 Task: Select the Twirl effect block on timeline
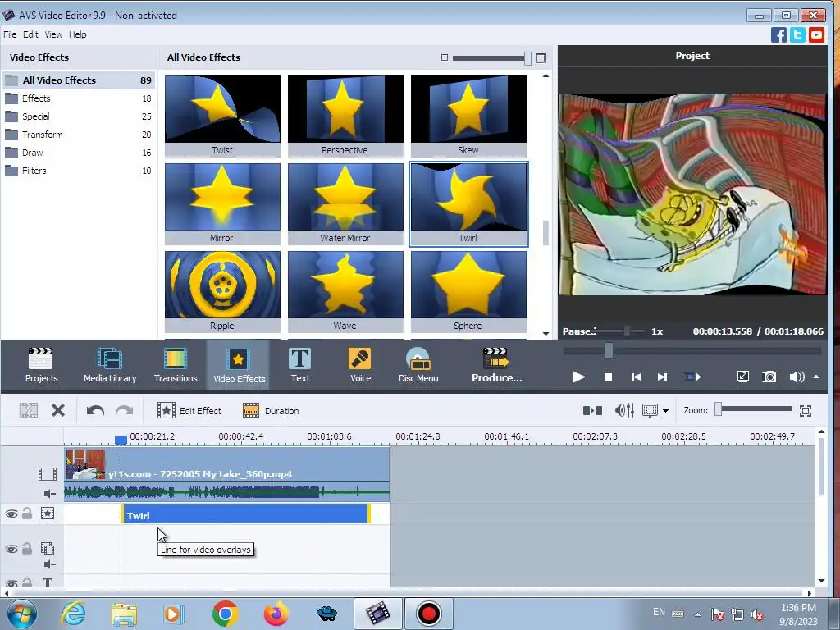pyautogui.click(x=246, y=515)
